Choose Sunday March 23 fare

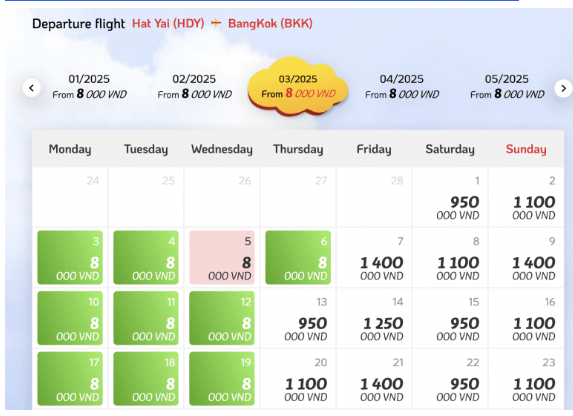pyautogui.click(x=526, y=379)
